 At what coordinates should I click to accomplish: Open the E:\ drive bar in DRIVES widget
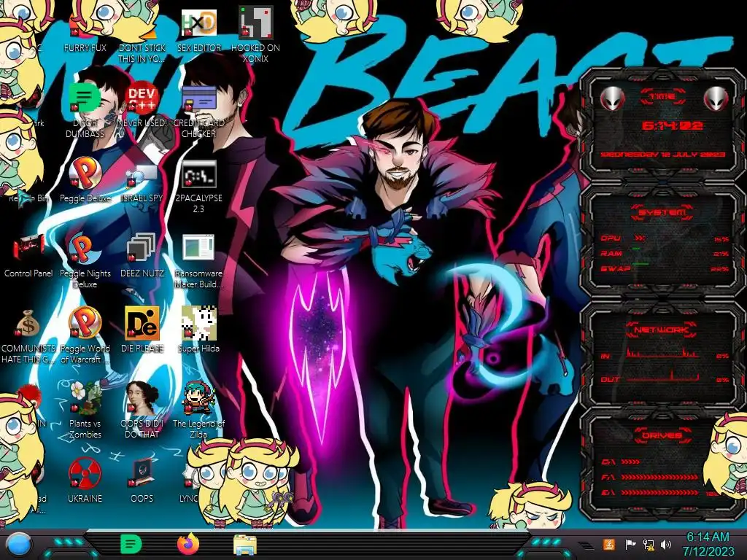659,492
